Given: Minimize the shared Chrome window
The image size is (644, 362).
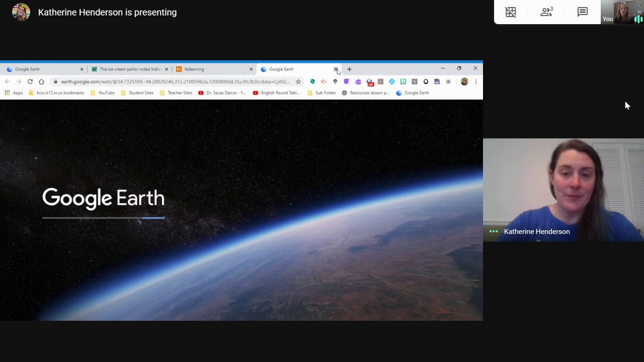Looking at the screenshot, I should tap(443, 68).
